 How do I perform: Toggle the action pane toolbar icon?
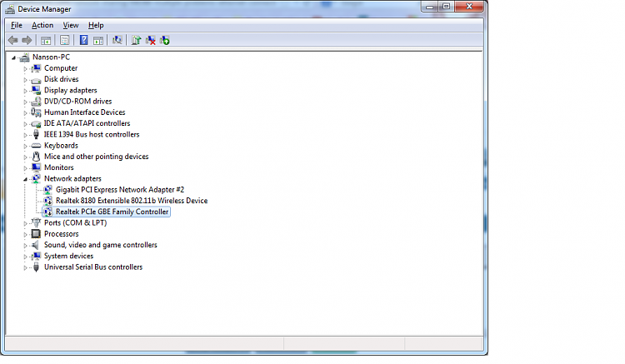pos(98,40)
